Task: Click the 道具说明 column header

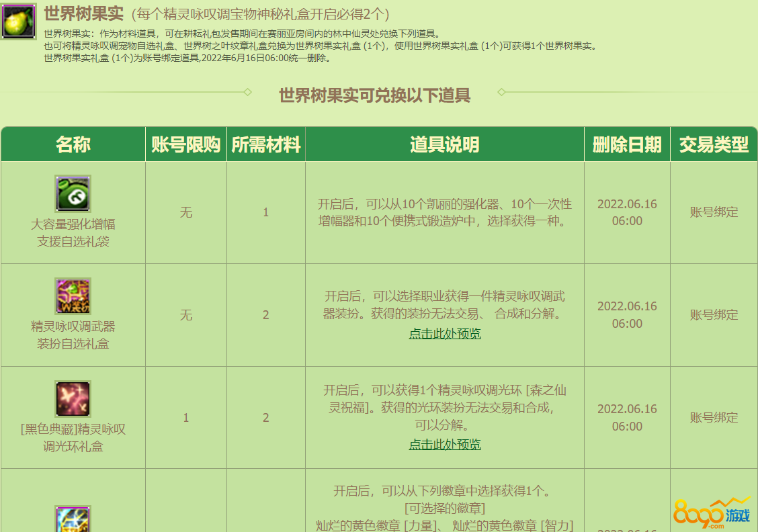Action: (x=445, y=144)
